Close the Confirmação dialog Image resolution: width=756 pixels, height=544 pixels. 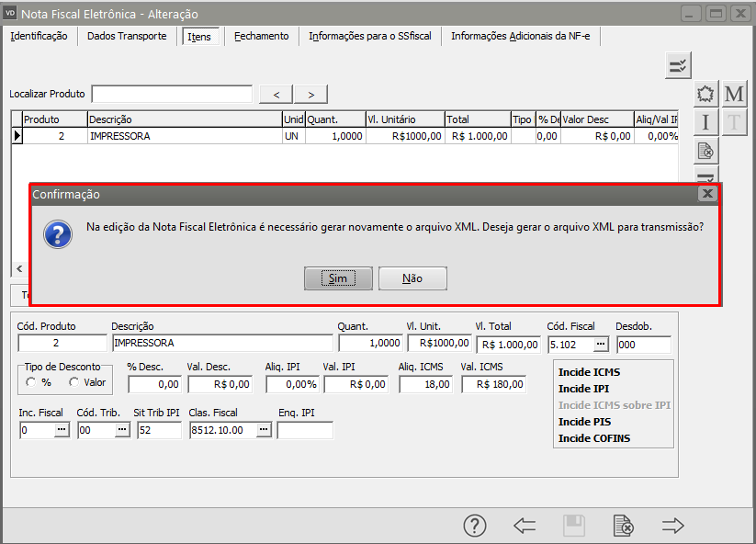(707, 194)
